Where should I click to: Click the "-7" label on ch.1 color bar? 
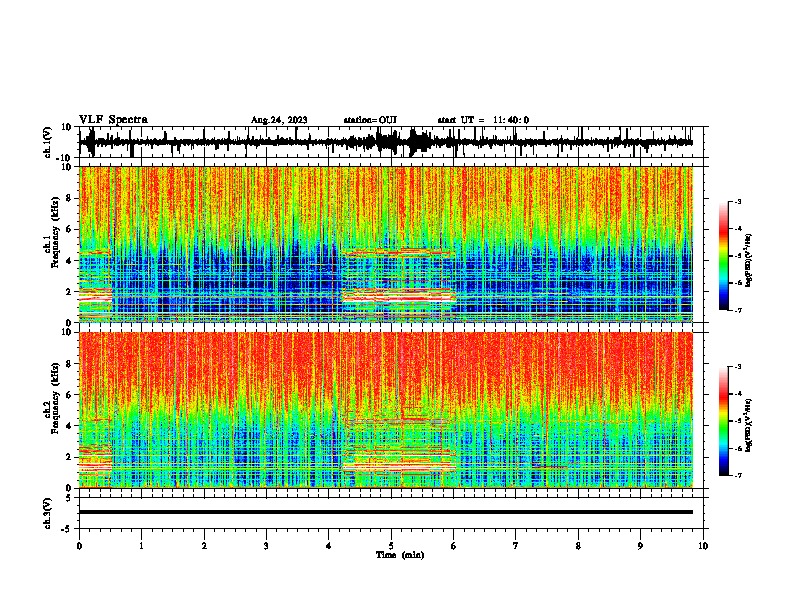point(737,310)
